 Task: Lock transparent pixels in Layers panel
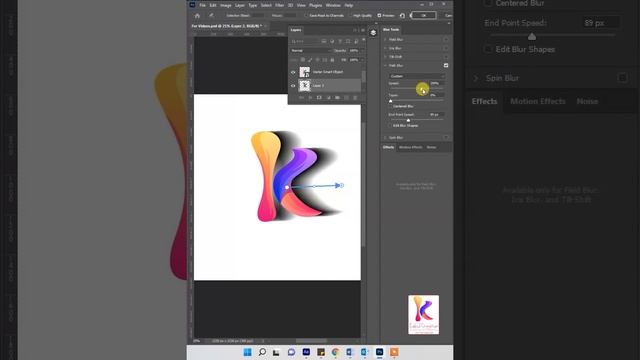click(x=302, y=60)
